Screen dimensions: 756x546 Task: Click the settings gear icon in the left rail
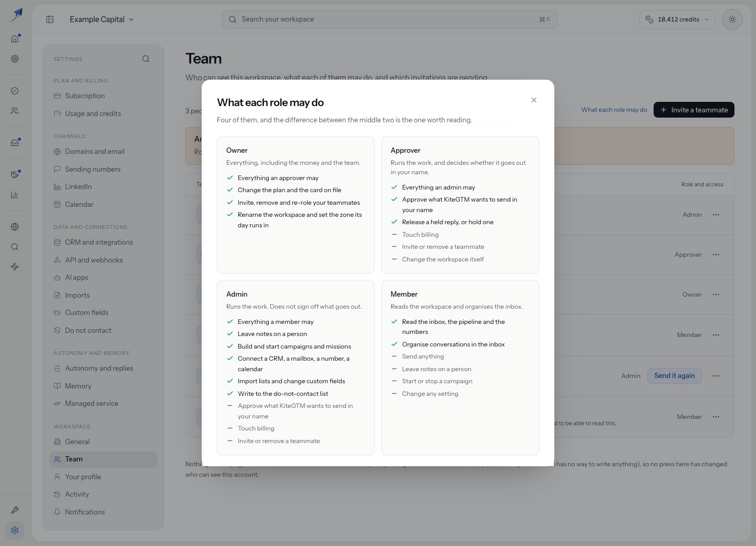pos(15,530)
